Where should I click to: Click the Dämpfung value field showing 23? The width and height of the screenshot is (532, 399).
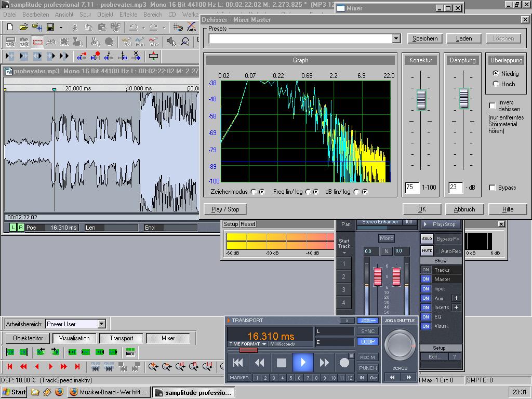[455, 187]
